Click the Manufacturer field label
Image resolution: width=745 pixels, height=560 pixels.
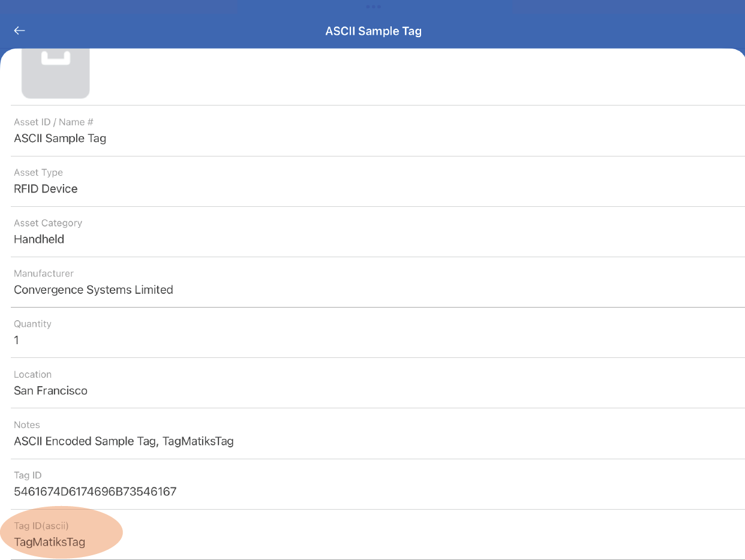44,273
